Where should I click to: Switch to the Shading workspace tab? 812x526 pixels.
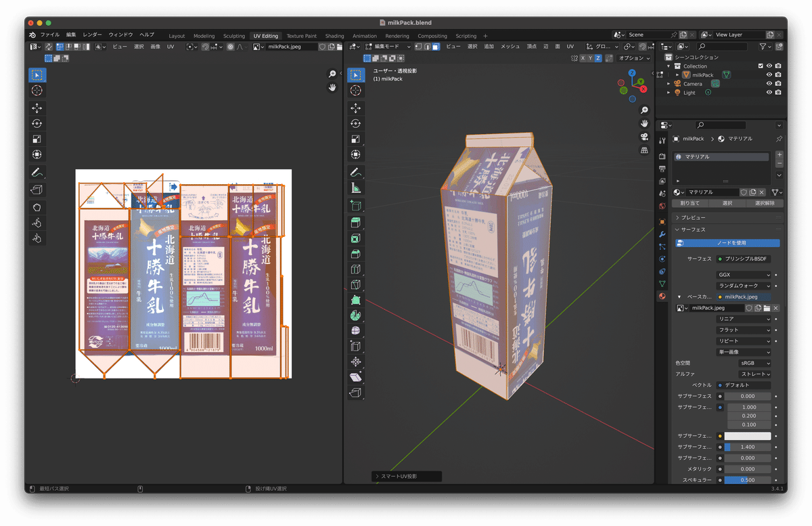point(334,36)
